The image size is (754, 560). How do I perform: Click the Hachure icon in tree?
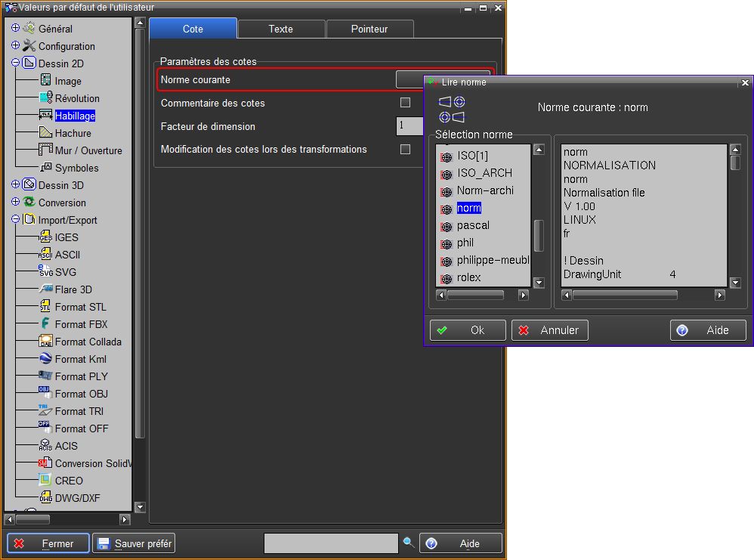[x=45, y=133]
